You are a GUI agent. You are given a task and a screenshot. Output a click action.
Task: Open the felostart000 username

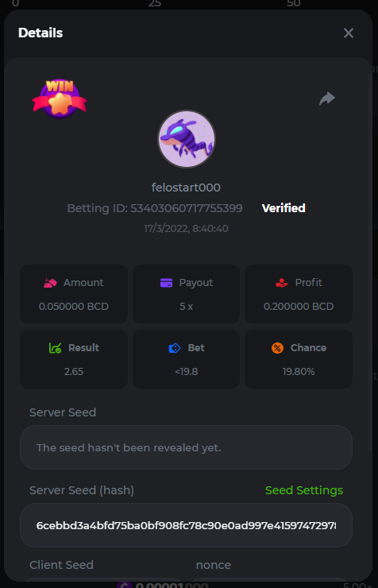click(186, 188)
